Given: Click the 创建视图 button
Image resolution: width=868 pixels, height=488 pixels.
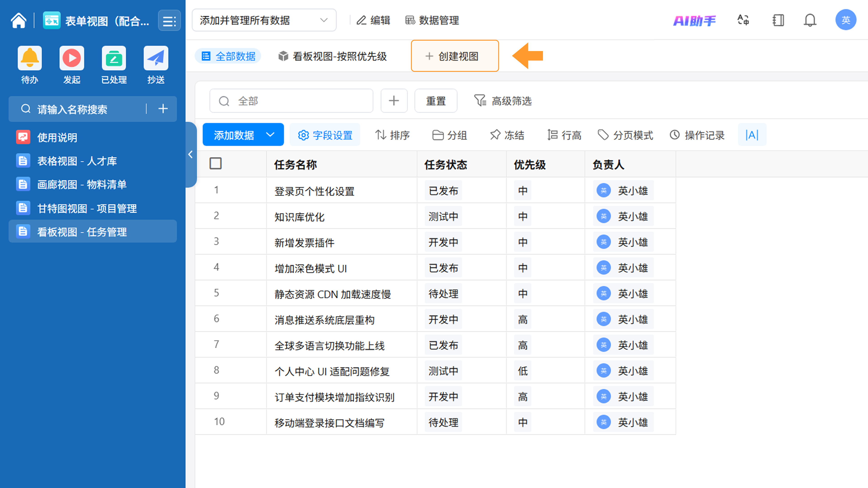Looking at the screenshot, I should [455, 56].
